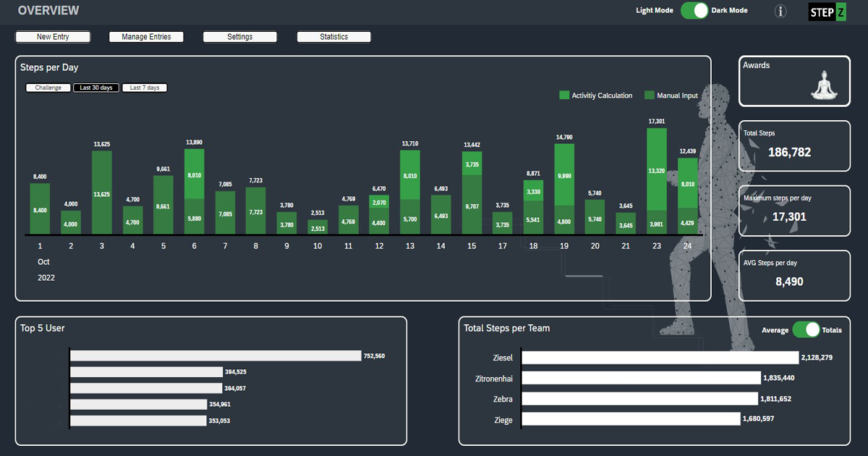The height and width of the screenshot is (456, 868).
Task: Toggle the Average / Totals switch
Action: point(806,330)
